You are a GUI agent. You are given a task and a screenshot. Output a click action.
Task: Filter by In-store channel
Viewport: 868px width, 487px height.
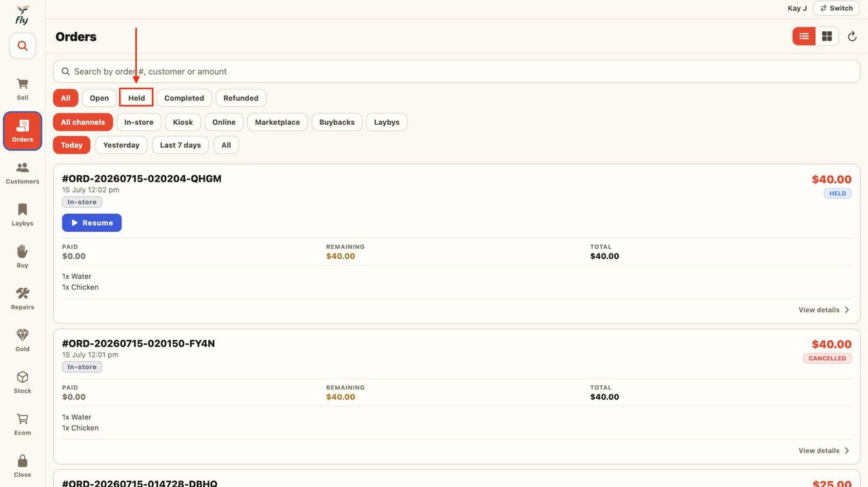[x=139, y=122]
